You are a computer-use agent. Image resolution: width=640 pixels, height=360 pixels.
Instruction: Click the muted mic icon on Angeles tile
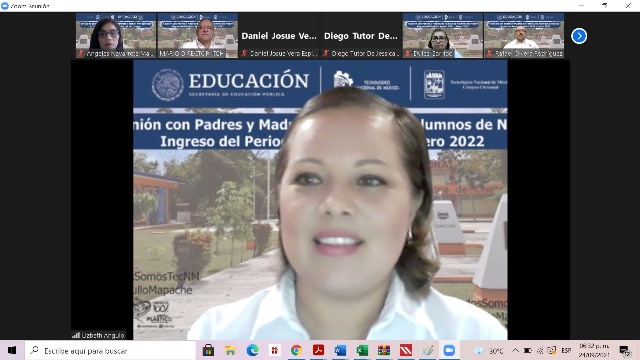(x=81, y=53)
